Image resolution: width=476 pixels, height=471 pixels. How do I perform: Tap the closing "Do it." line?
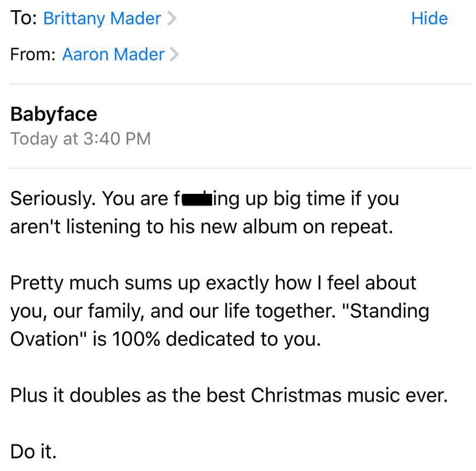pyautogui.click(x=33, y=451)
